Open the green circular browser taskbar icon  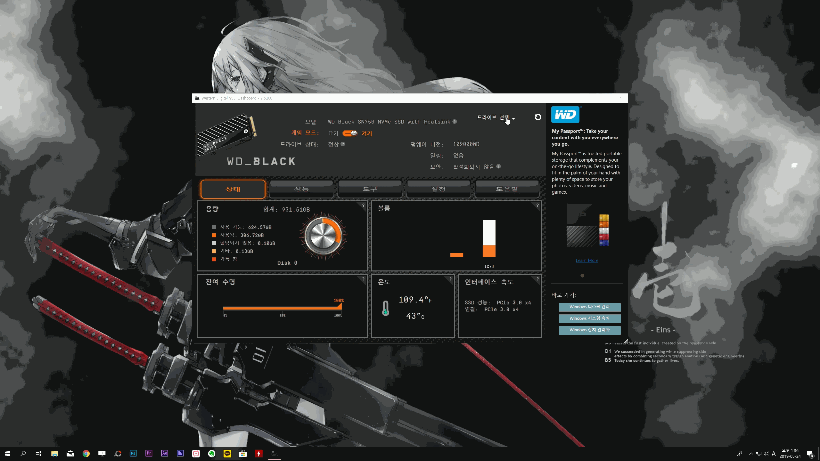pyautogui.click(x=211, y=454)
